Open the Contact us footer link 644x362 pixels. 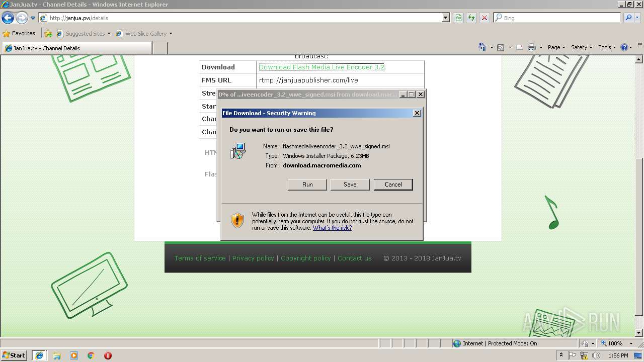point(355,258)
